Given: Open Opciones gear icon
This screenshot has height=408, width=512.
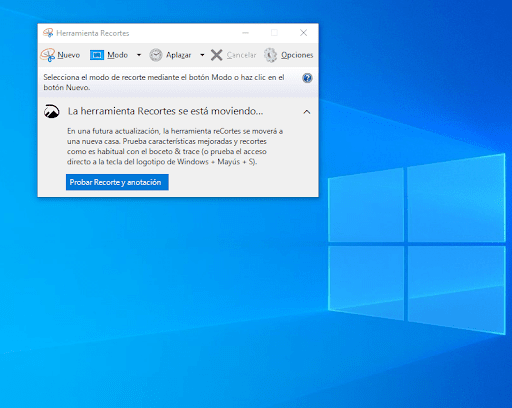Looking at the screenshot, I should tap(270, 55).
